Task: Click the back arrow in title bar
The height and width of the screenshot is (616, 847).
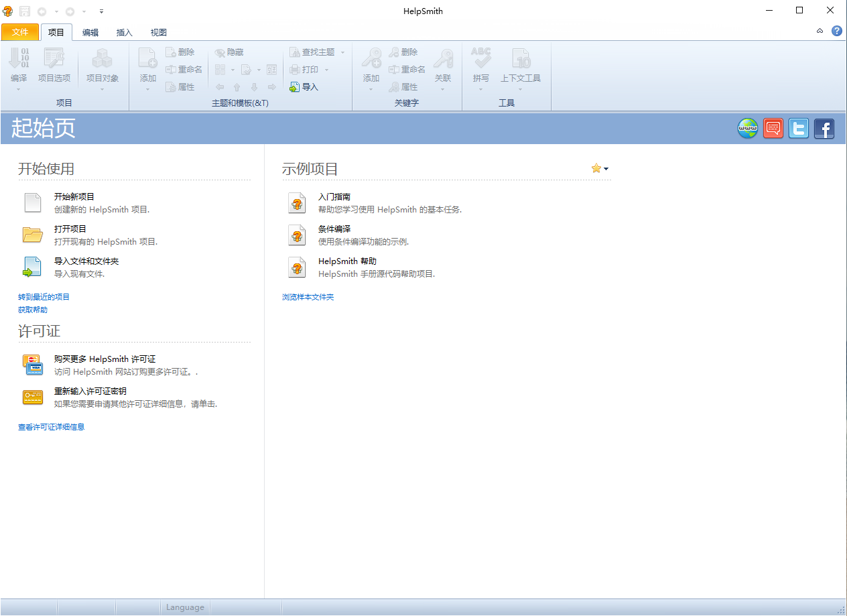Action: coord(42,11)
